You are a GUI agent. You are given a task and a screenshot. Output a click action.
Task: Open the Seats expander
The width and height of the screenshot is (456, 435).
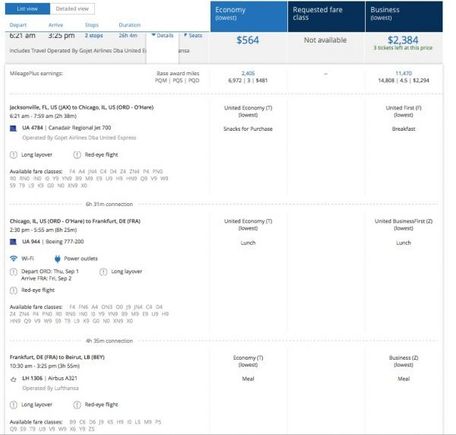coord(193,35)
